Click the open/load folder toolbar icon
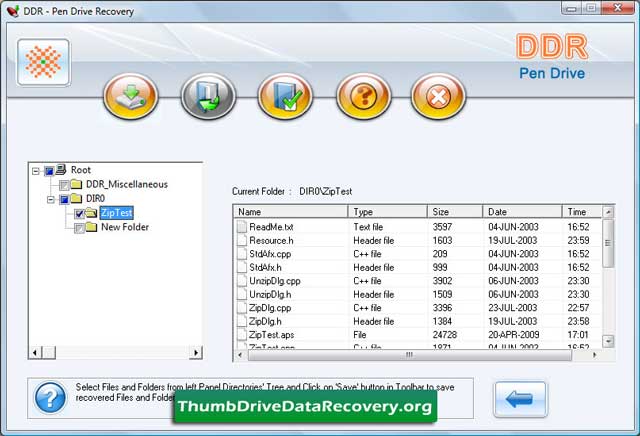This screenshot has width=640, height=436. pyautogui.click(x=209, y=96)
